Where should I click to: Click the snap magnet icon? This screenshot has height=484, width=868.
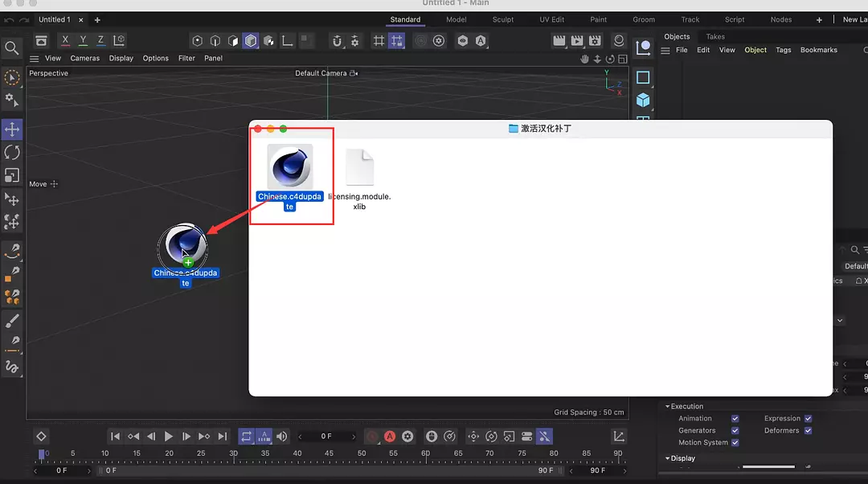[337, 41]
